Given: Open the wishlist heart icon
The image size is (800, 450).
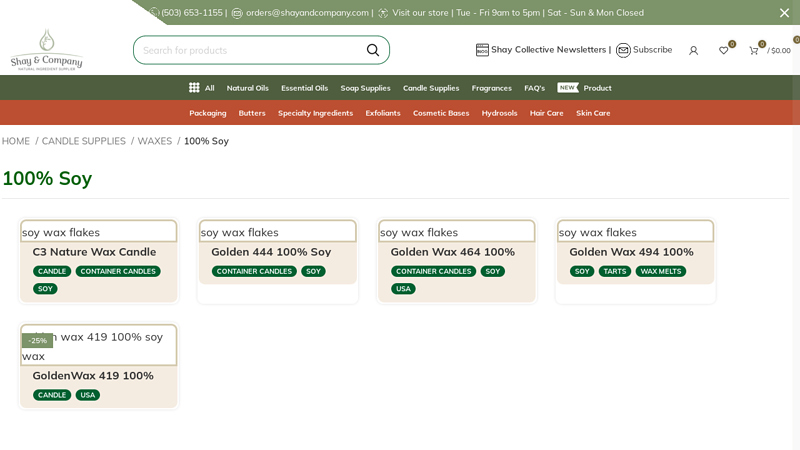Looking at the screenshot, I should [x=723, y=50].
